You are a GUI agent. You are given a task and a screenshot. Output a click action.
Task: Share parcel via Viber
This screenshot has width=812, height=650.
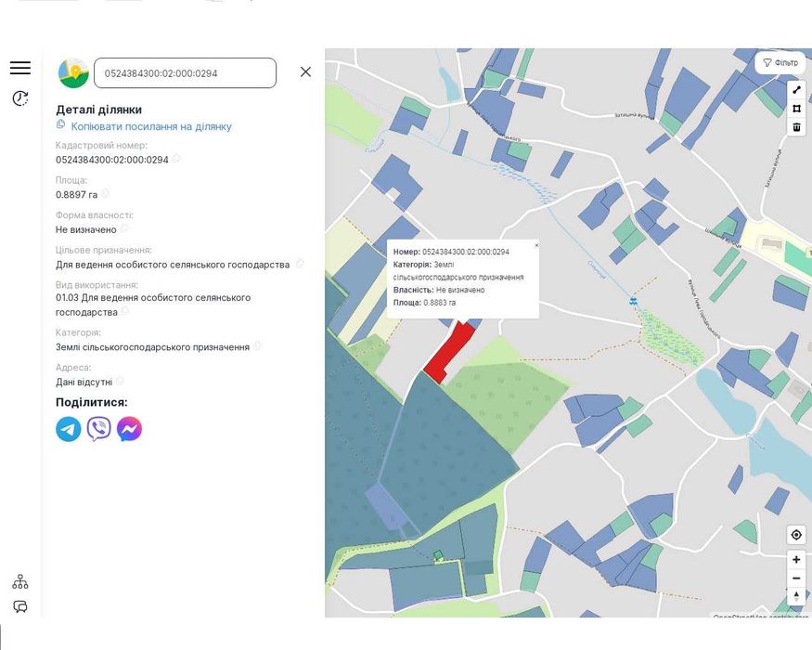[99, 429]
